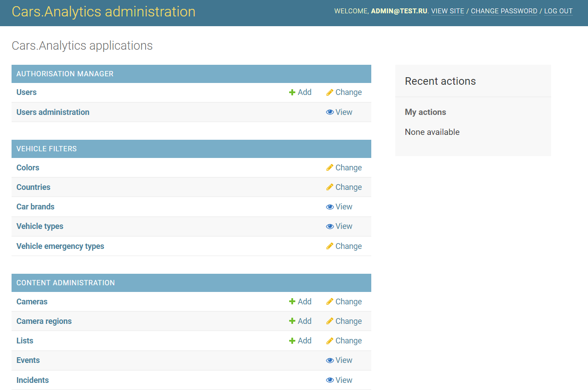Click the pencil icon in Countries row
The image size is (588, 390).
coord(330,187)
